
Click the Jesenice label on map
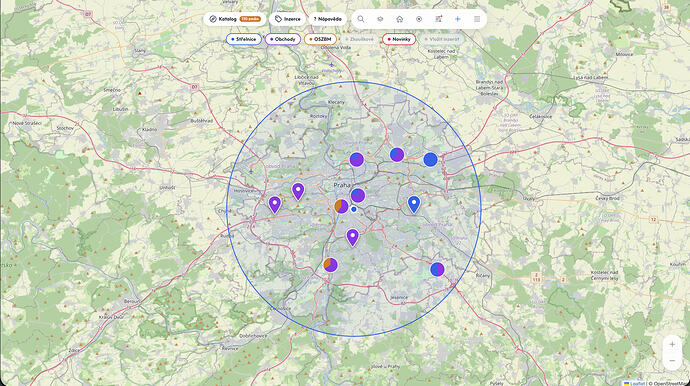(x=399, y=298)
